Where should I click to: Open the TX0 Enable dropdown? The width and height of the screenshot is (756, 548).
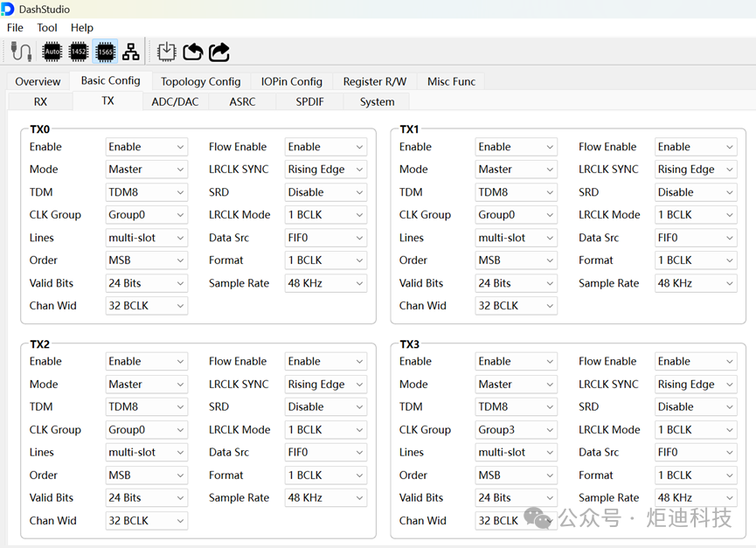(x=146, y=147)
